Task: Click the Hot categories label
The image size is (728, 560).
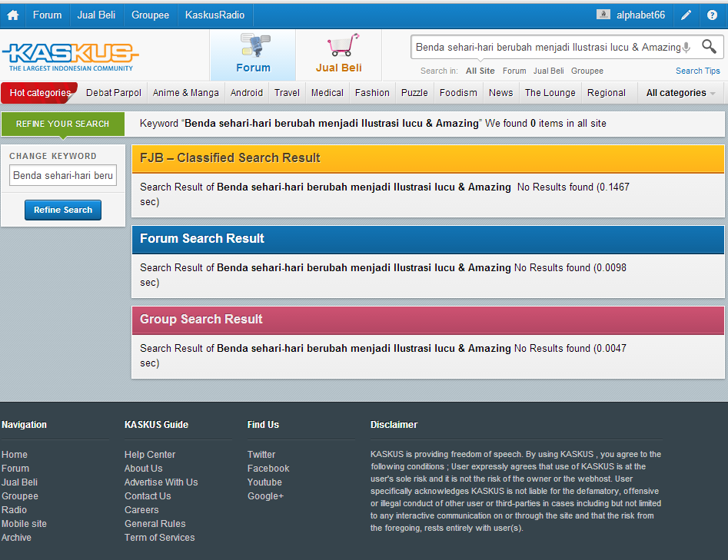Action: tap(39, 93)
